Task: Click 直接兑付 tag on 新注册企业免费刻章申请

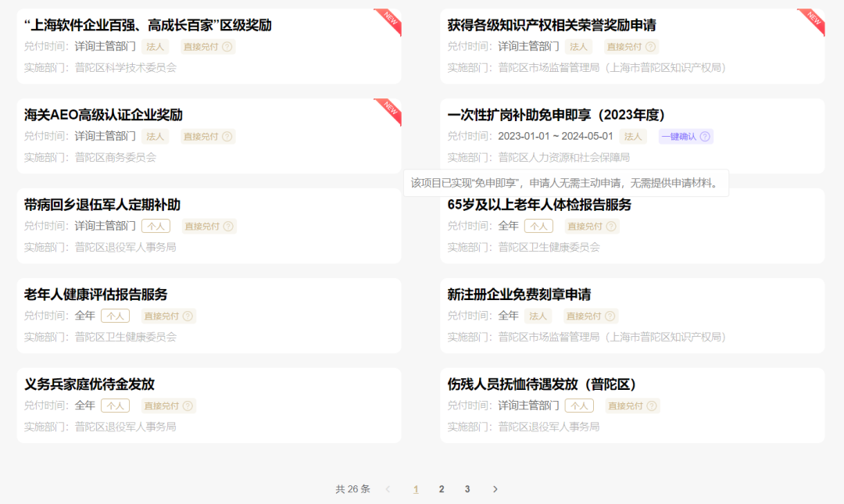Action: point(583,316)
